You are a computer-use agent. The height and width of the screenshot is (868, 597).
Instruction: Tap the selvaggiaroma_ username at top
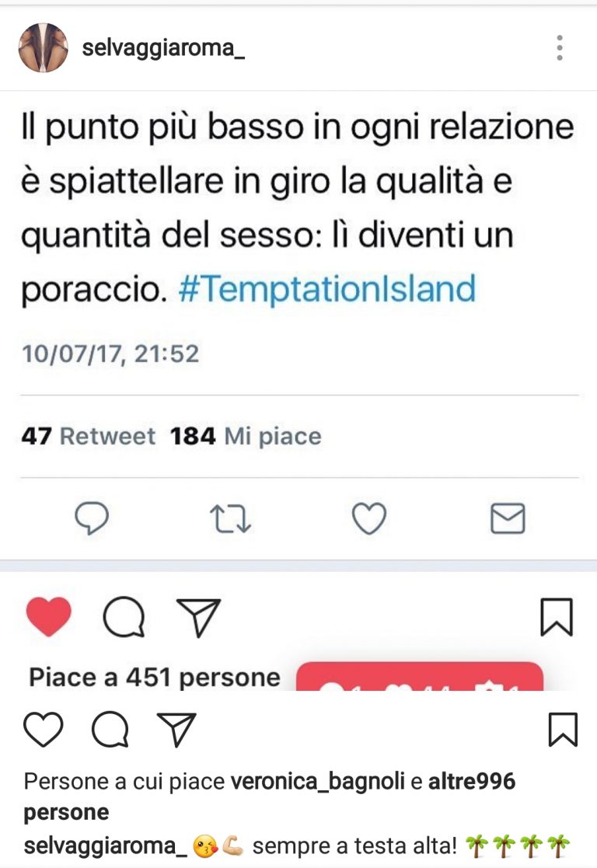[163, 49]
